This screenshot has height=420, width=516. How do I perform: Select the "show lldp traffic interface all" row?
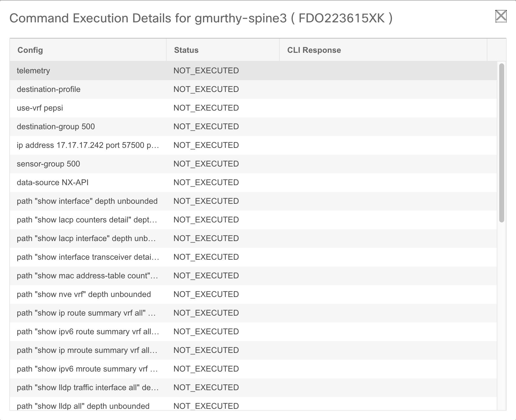(x=88, y=387)
